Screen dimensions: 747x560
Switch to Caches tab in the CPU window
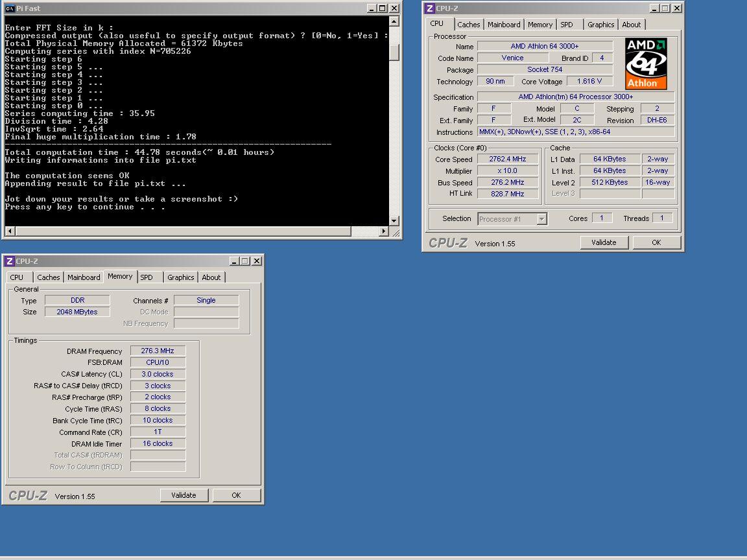coord(468,24)
